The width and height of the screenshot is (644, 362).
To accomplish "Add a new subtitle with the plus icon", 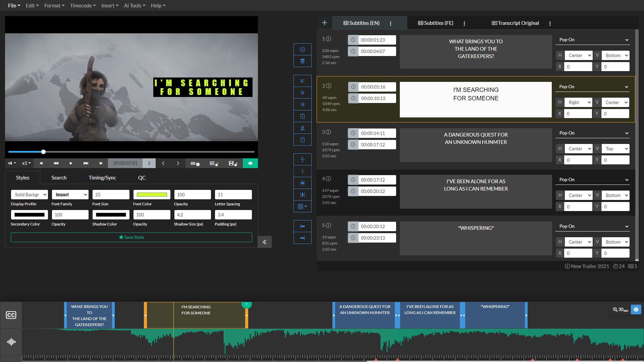I will point(302,49).
